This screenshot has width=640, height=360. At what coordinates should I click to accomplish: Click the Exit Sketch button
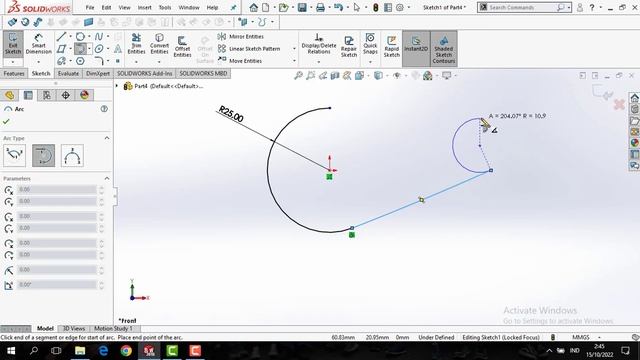click(x=13, y=44)
